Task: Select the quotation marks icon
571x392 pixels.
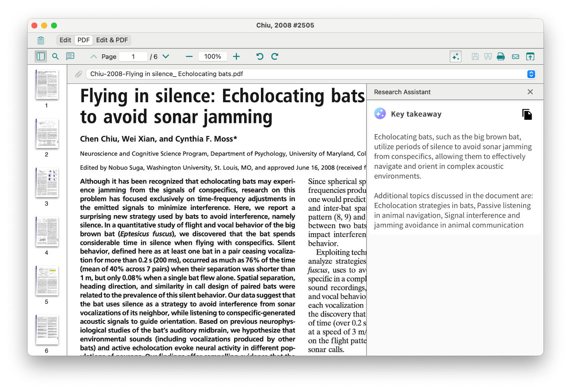Action: click(x=488, y=56)
